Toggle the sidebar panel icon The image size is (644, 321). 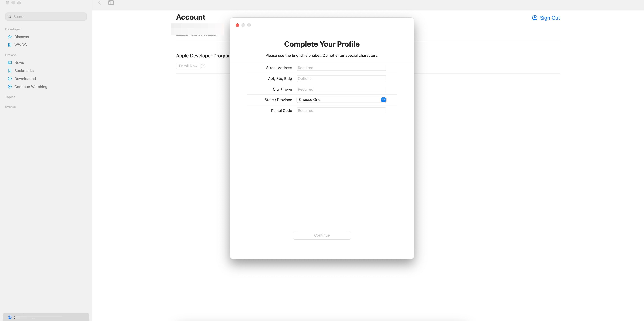(x=111, y=2)
